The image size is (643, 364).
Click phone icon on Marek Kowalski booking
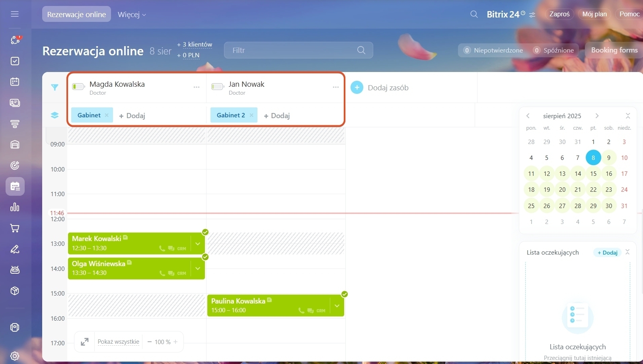coord(162,248)
